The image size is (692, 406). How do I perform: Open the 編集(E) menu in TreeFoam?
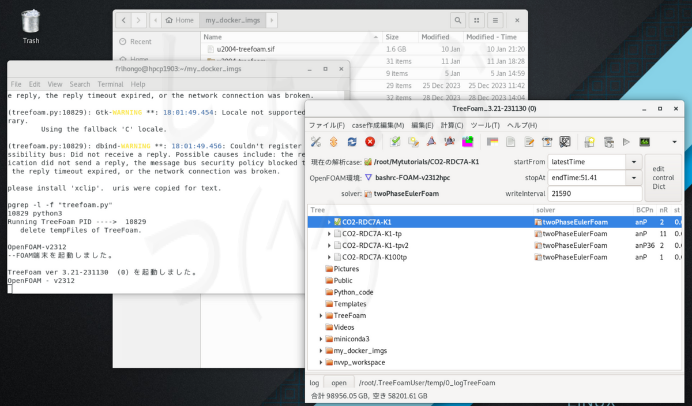(422, 125)
